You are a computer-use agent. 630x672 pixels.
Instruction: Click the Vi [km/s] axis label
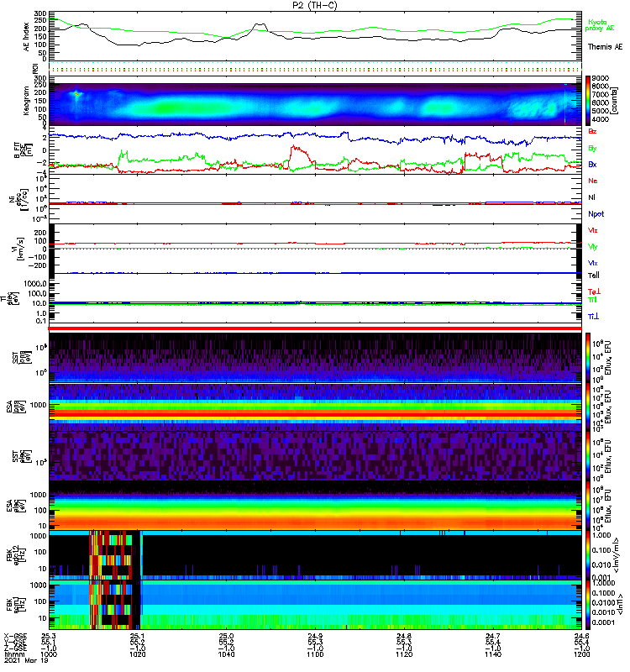click(20, 249)
